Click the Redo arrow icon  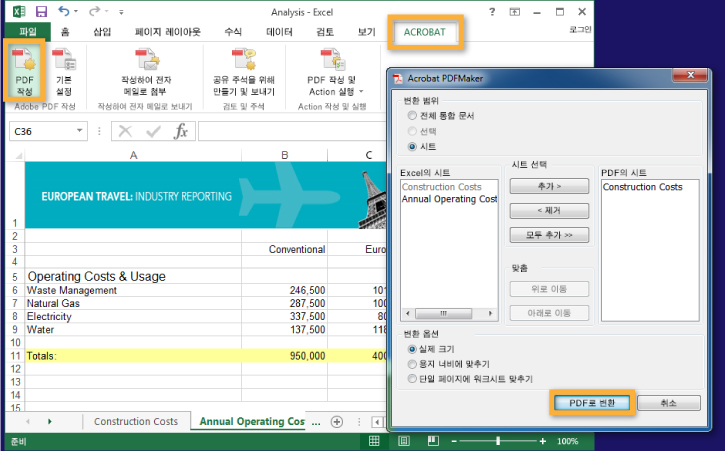[94, 11]
